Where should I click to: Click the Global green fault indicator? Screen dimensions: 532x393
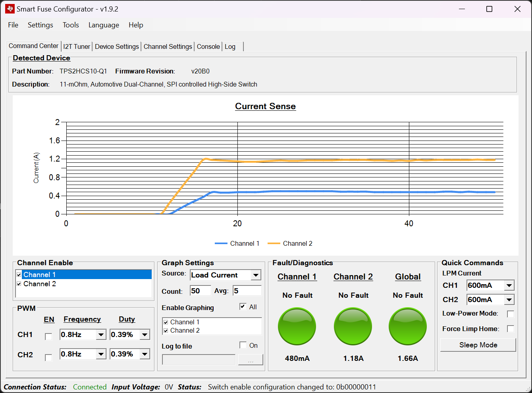pos(408,326)
